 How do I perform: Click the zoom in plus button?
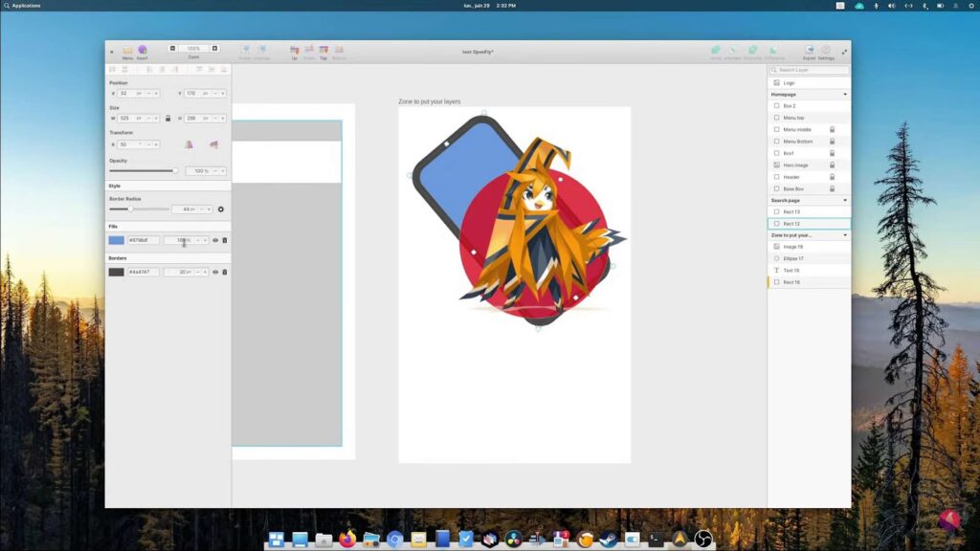pyautogui.click(x=214, y=48)
